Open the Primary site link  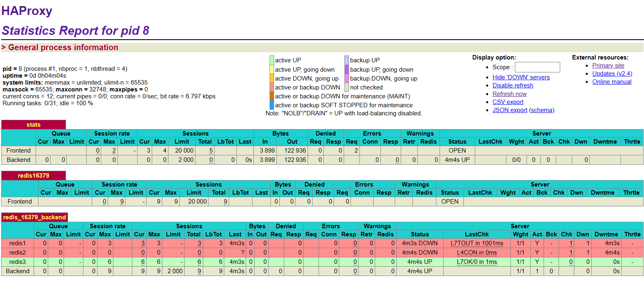click(x=608, y=66)
